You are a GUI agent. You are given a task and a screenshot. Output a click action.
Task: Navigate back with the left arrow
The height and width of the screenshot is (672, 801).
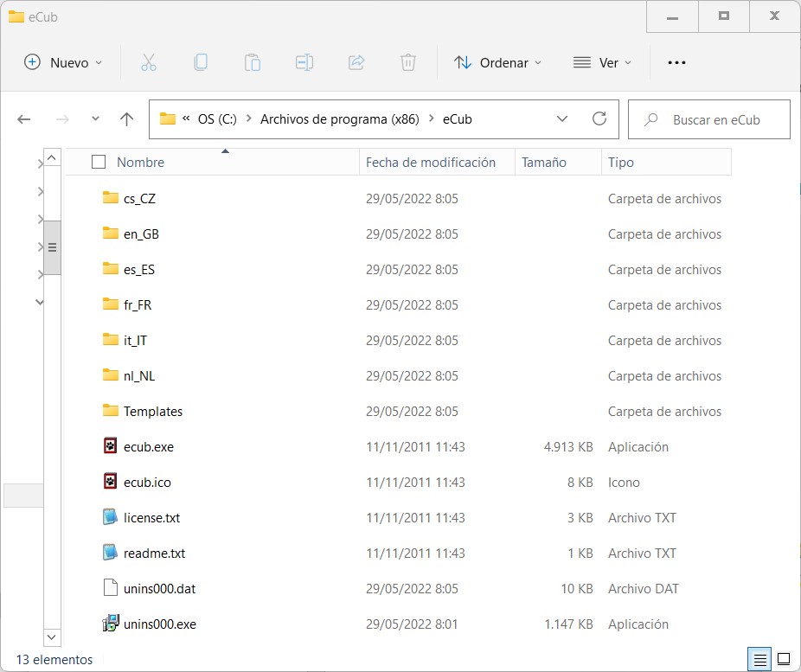click(x=24, y=119)
